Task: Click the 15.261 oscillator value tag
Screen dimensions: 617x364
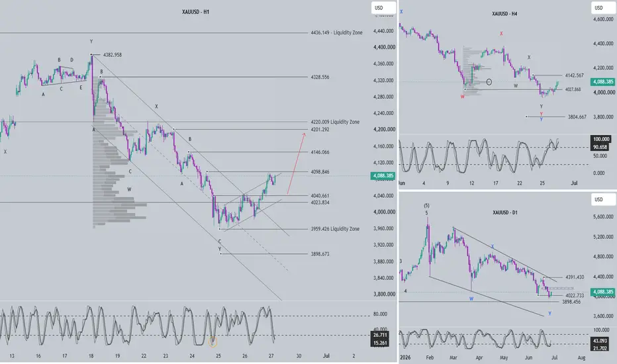Action: click(x=380, y=343)
